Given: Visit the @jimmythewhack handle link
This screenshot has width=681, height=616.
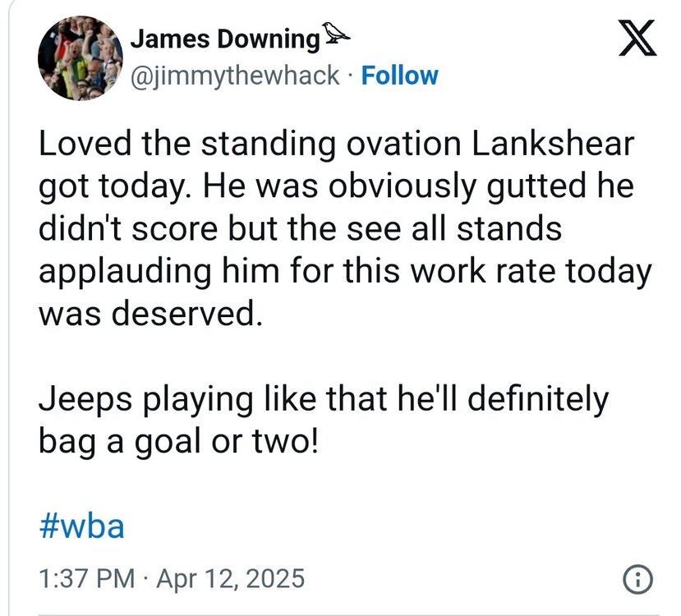Looking at the screenshot, I should (235, 76).
